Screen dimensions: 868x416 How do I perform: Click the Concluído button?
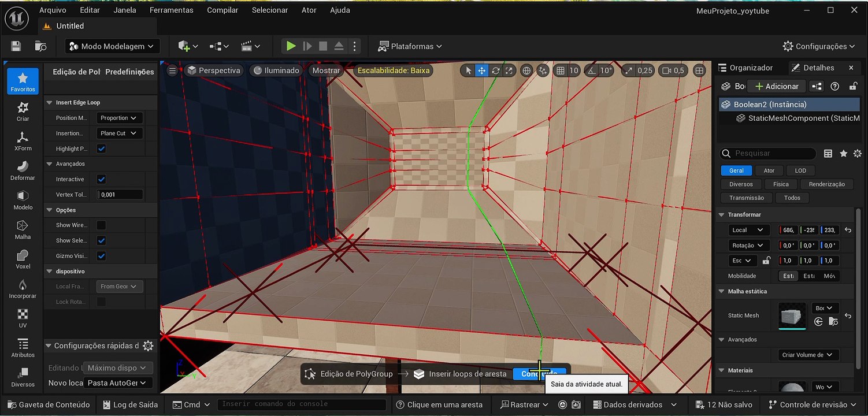539,374
